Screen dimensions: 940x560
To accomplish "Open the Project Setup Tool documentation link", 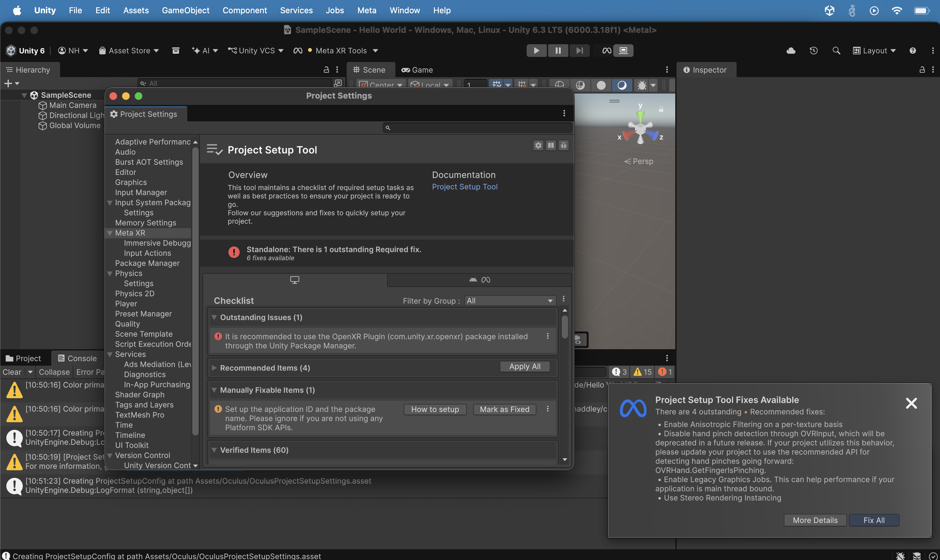I will click(x=465, y=187).
